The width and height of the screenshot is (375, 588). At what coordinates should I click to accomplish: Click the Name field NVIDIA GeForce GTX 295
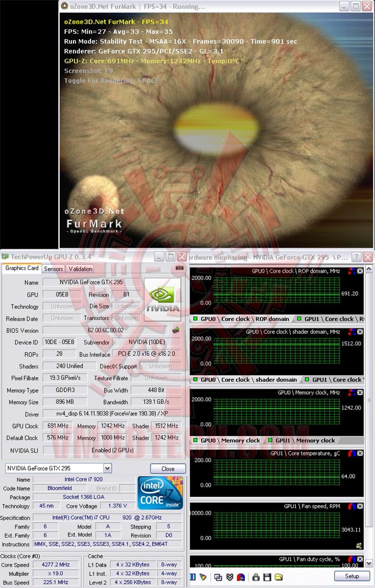click(x=92, y=283)
